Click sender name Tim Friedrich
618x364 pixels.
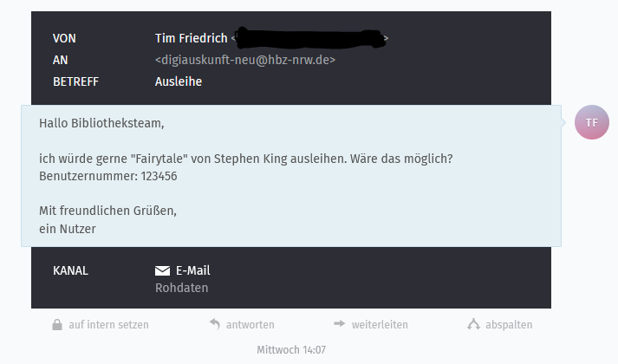[192, 38]
